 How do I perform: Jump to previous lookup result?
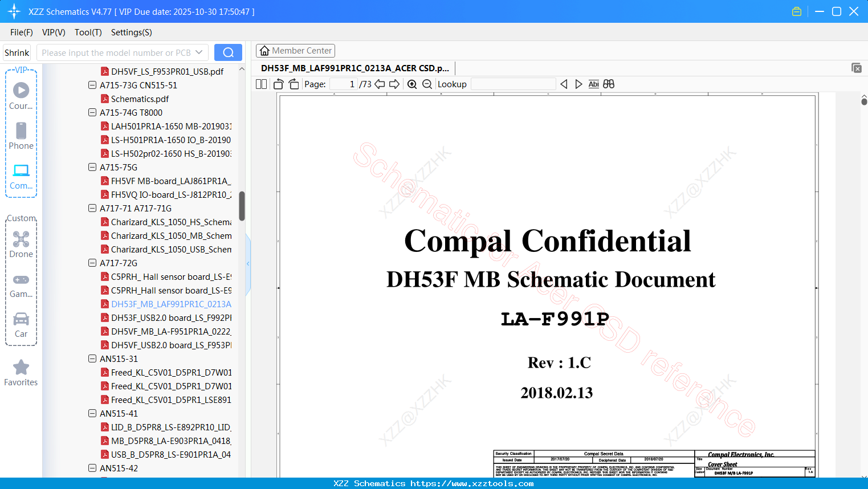pyautogui.click(x=564, y=84)
